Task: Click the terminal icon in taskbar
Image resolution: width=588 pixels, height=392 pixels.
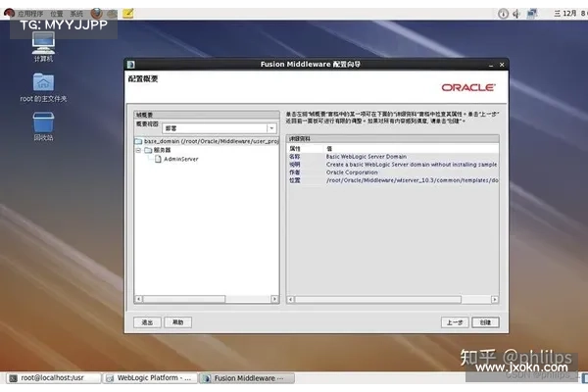Action: 13,378
